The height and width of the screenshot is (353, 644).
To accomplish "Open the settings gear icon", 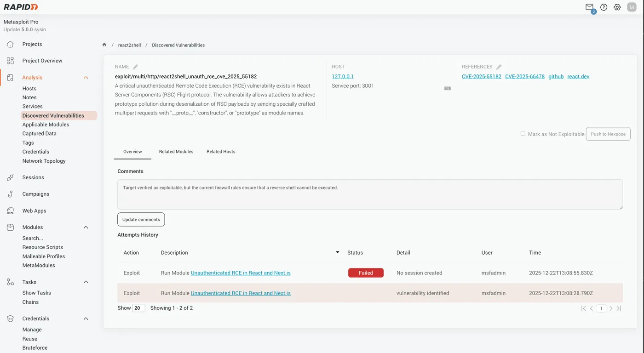I will pyautogui.click(x=617, y=7).
